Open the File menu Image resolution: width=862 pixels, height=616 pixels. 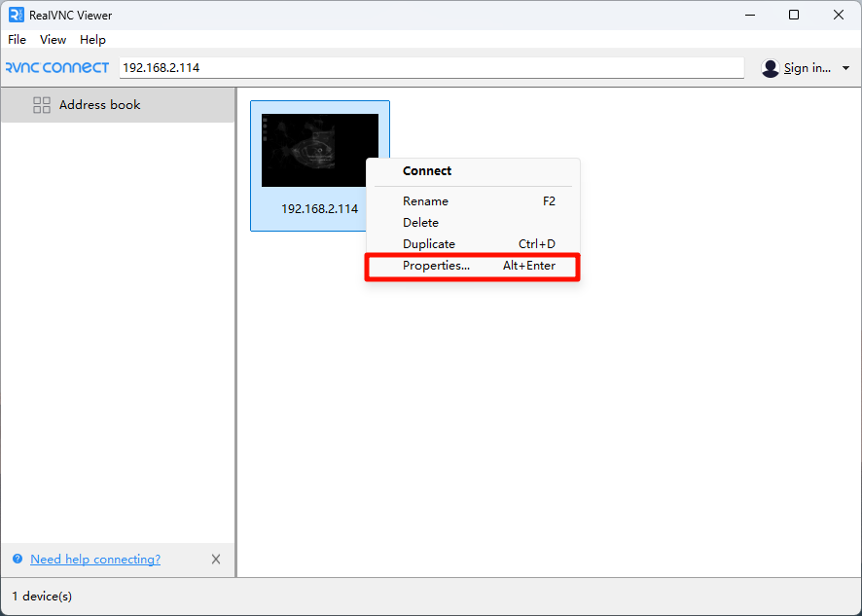point(17,40)
